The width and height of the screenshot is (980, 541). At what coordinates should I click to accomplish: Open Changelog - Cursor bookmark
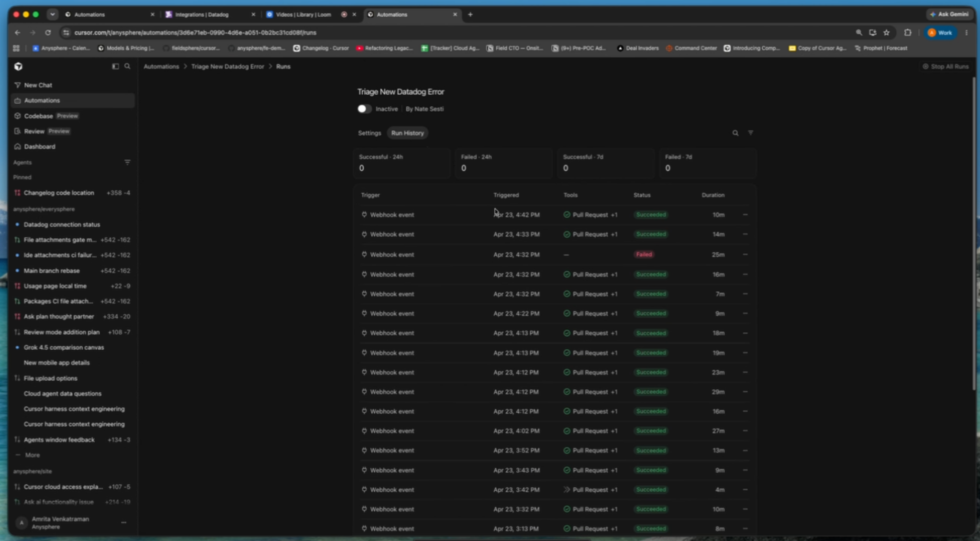coord(321,48)
